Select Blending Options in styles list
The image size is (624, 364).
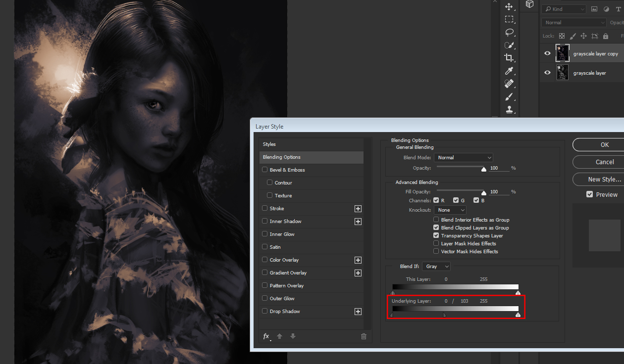coord(311,157)
